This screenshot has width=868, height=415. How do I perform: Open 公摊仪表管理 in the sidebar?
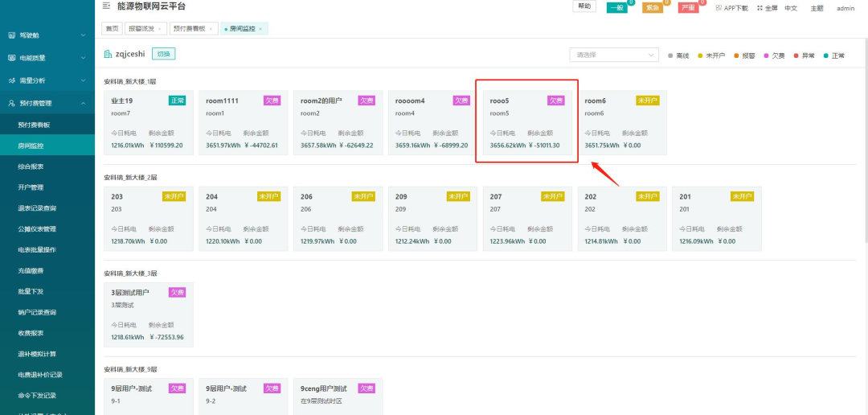pyautogui.click(x=47, y=229)
